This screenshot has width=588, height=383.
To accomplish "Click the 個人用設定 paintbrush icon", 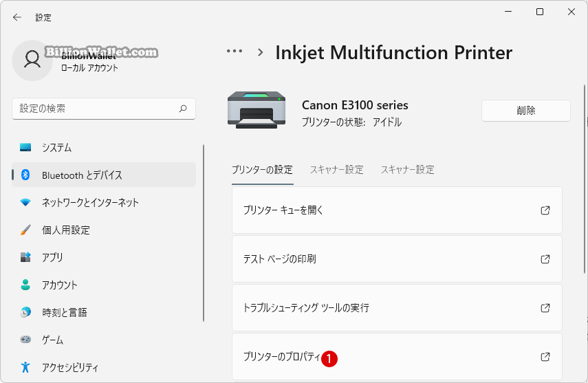I will pos(25,230).
